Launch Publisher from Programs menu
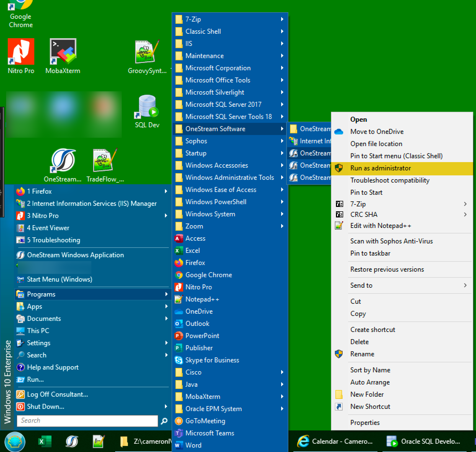 [230, 348]
